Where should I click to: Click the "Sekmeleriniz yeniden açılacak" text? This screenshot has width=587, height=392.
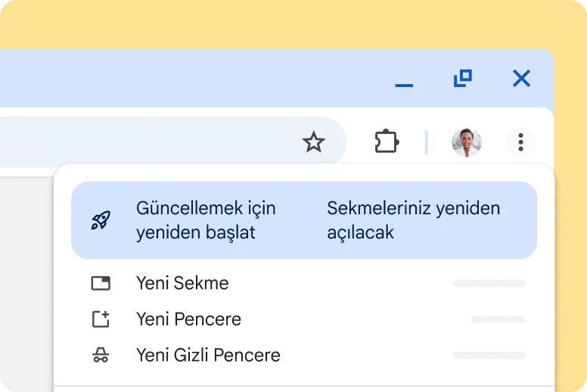point(413,220)
